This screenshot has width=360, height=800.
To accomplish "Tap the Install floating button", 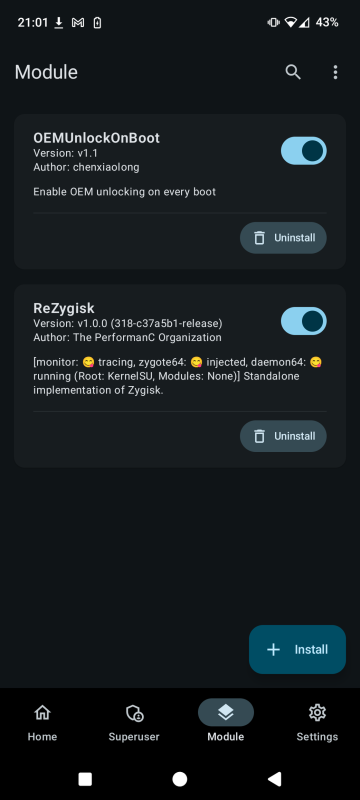I will (x=297, y=649).
